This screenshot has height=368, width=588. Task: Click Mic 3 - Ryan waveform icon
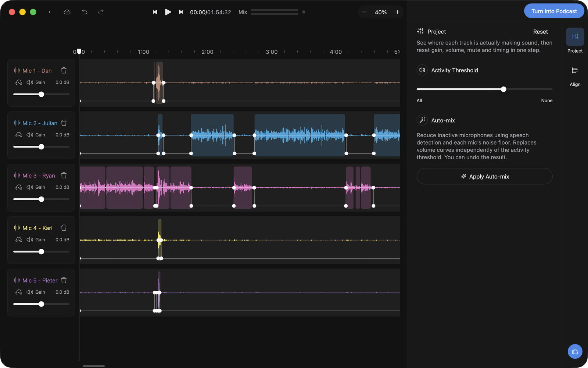coord(17,175)
